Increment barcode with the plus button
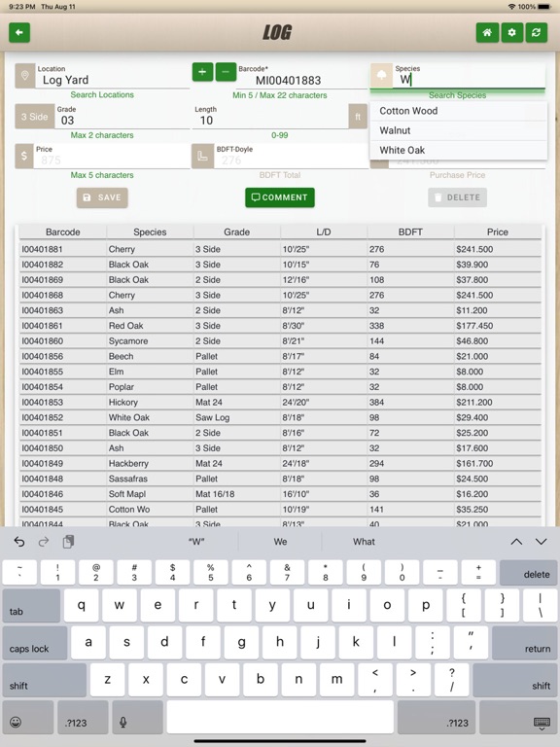Image resolution: width=560 pixels, height=747 pixels. pyautogui.click(x=202, y=72)
